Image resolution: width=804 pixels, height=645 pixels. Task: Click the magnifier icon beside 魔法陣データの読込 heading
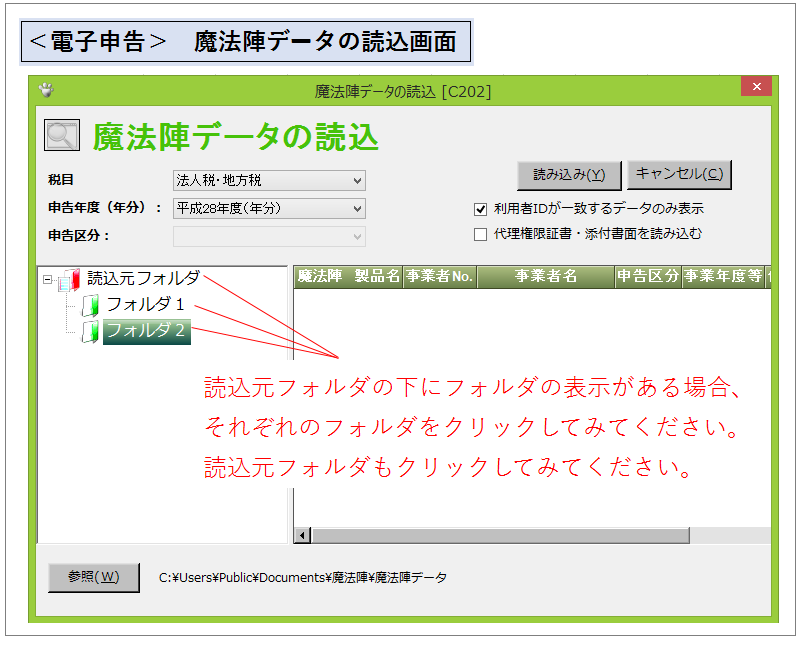(x=62, y=135)
